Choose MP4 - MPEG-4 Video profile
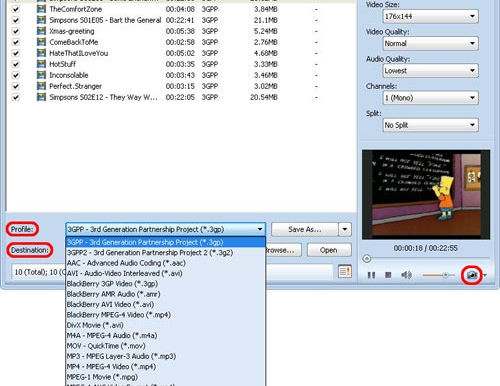 (x=166, y=366)
